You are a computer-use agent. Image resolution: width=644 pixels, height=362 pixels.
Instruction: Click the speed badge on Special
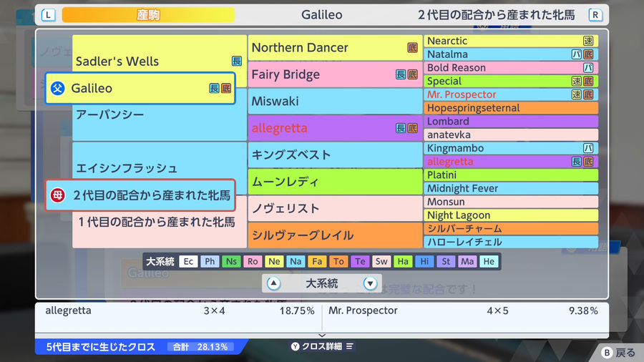[x=577, y=82]
